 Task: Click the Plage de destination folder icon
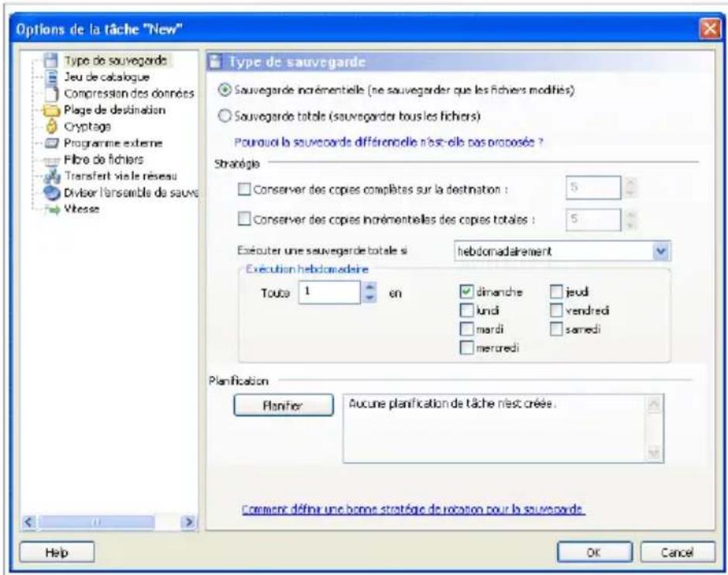(x=52, y=111)
